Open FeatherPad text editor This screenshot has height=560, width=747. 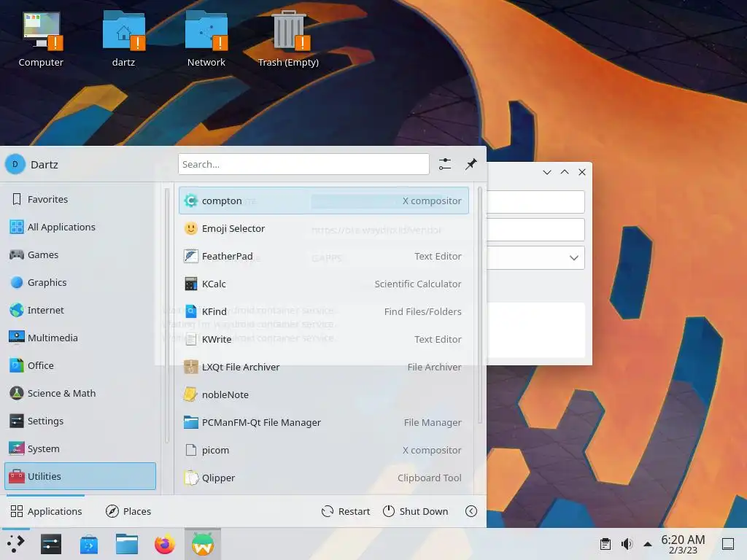coord(323,256)
